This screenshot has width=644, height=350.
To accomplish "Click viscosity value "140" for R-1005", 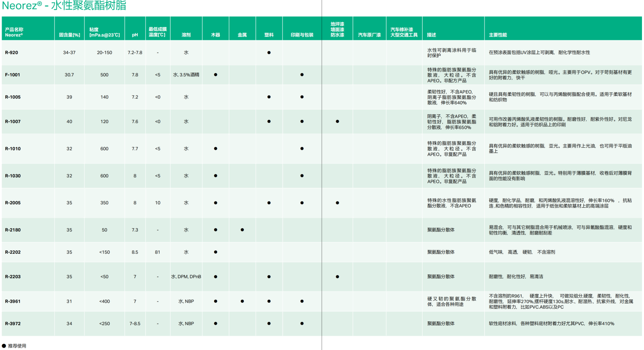I will click(104, 97).
